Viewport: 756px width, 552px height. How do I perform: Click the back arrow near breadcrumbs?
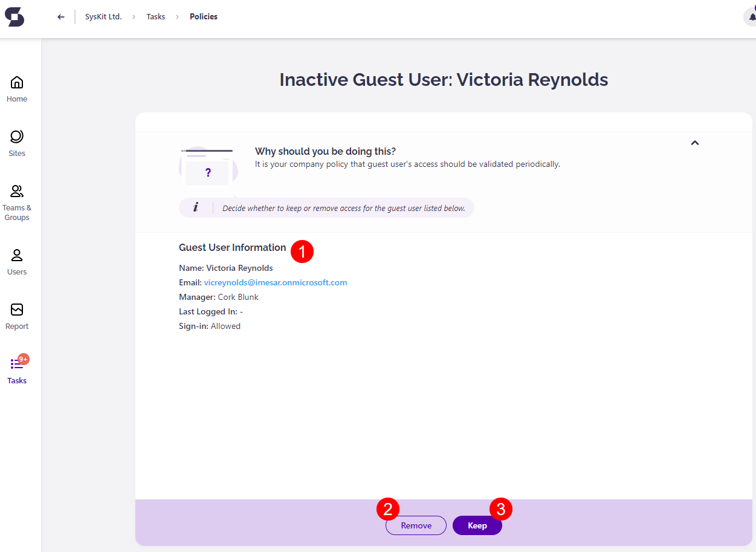pyautogui.click(x=60, y=17)
